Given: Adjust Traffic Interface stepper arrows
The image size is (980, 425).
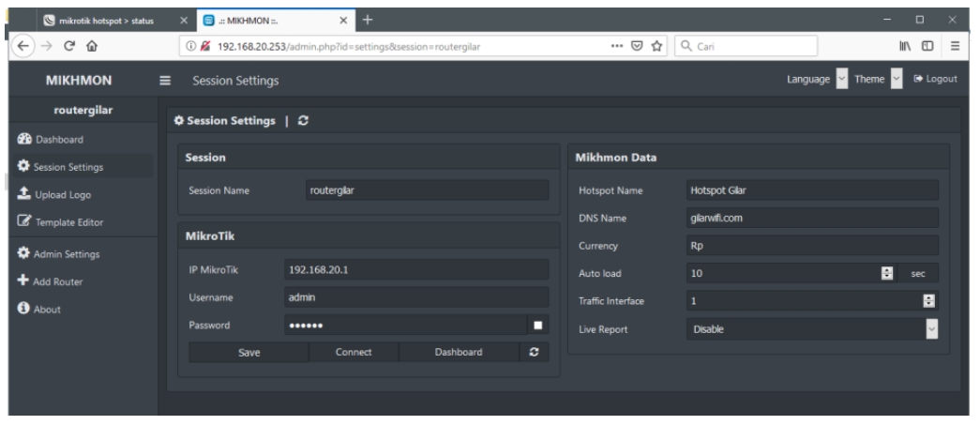Looking at the screenshot, I should pos(928,300).
